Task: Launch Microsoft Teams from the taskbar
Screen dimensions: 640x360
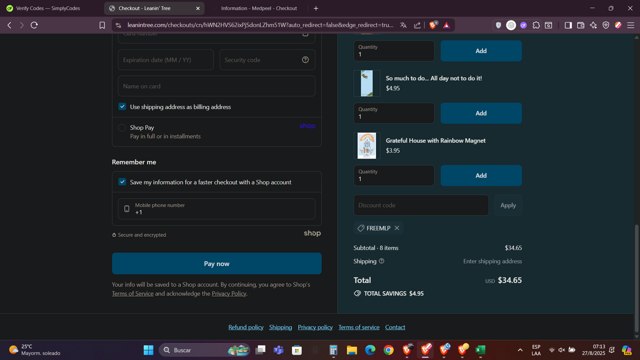Action: point(279,350)
